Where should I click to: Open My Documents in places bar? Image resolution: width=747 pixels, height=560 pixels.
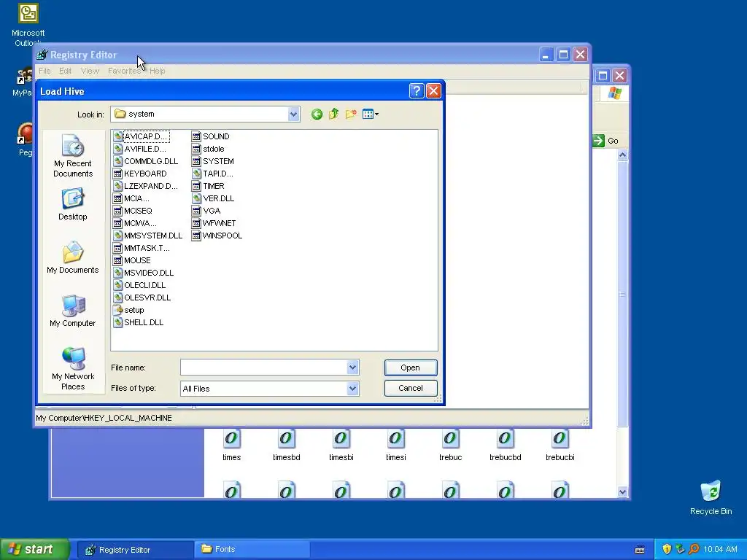click(x=73, y=257)
